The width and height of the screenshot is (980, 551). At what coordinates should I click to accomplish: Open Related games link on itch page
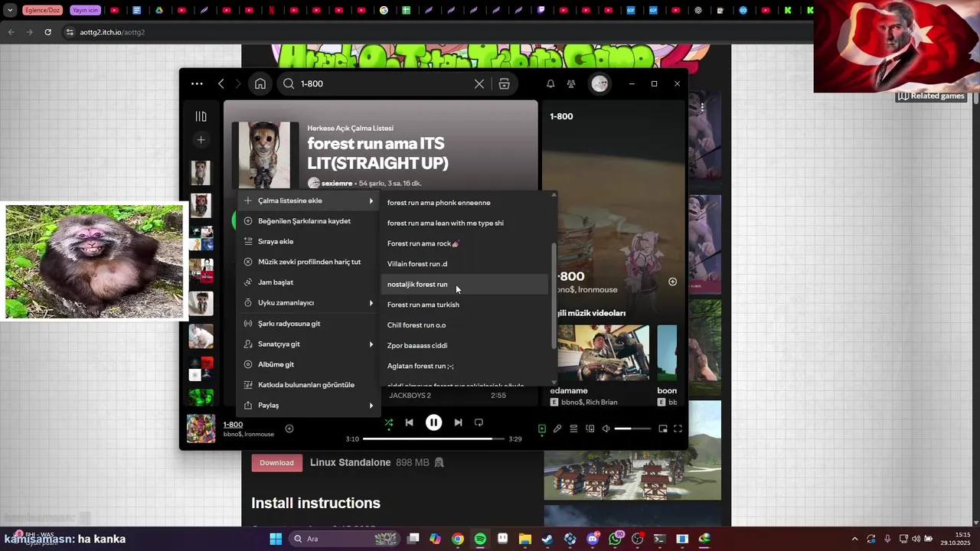[x=931, y=96]
